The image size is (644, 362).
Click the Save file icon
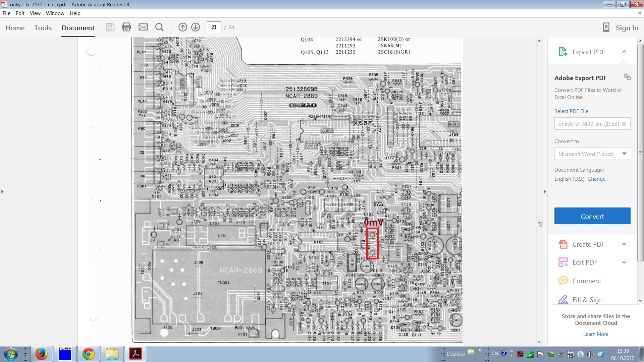pyautogui.click(x=110, y=27)
